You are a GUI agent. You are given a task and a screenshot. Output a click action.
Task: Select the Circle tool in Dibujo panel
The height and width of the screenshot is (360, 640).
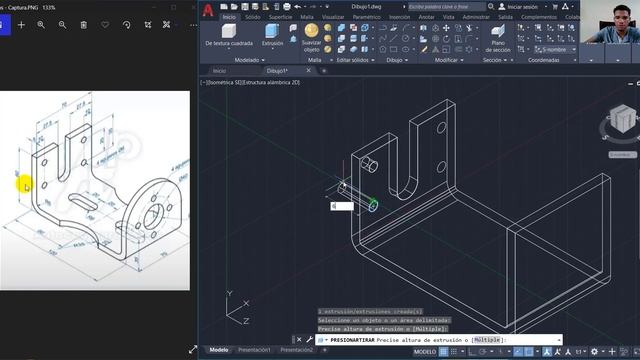point(405,39)
